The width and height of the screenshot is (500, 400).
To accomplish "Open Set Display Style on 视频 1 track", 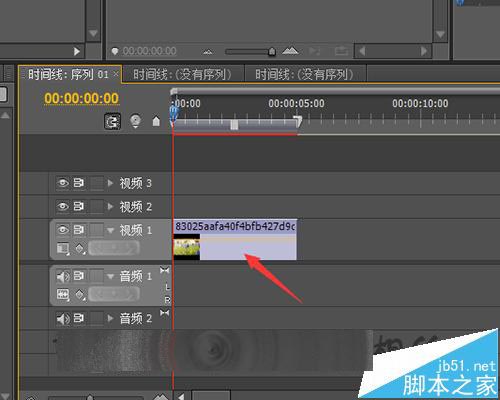I will point(63,248).
